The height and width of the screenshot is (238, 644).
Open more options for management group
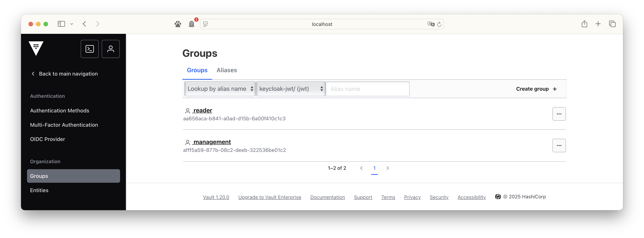[559, 146]
